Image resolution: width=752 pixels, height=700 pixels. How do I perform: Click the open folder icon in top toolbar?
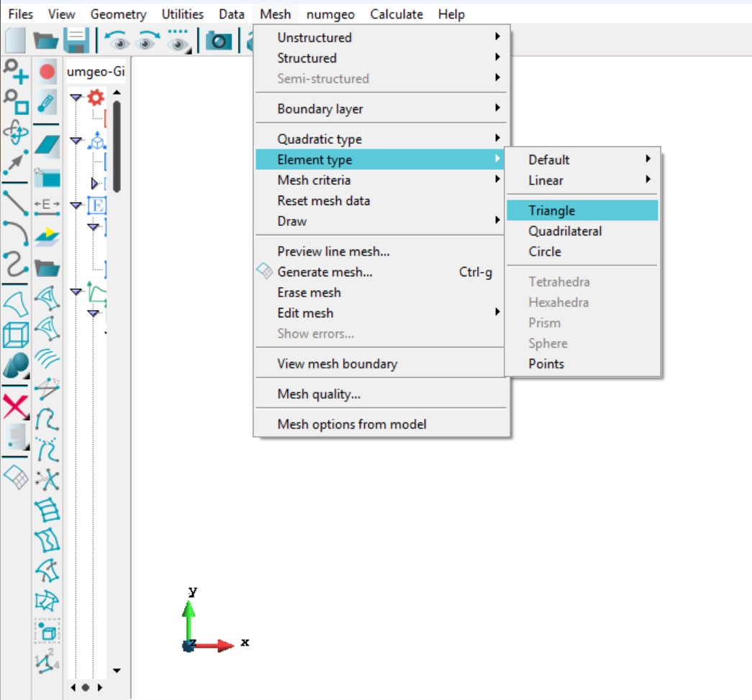point(45,40)
